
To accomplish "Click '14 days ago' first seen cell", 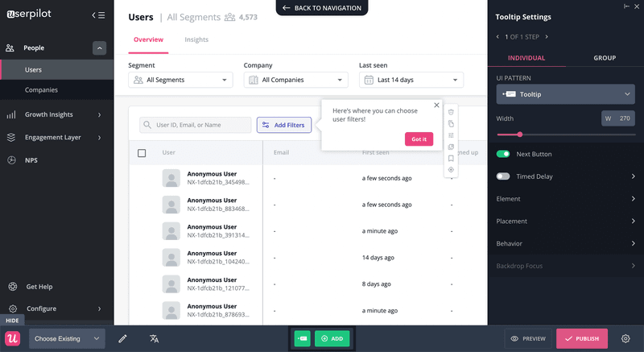I will (x=378, y=258).
